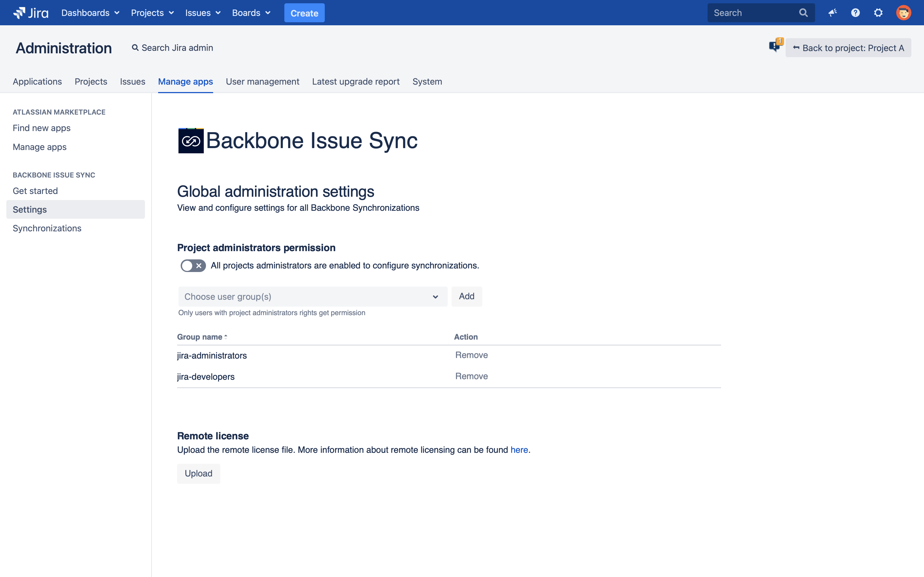Click the notification icon with orange badge
Viewport: 924px width, 577px height.
(775, 46)
